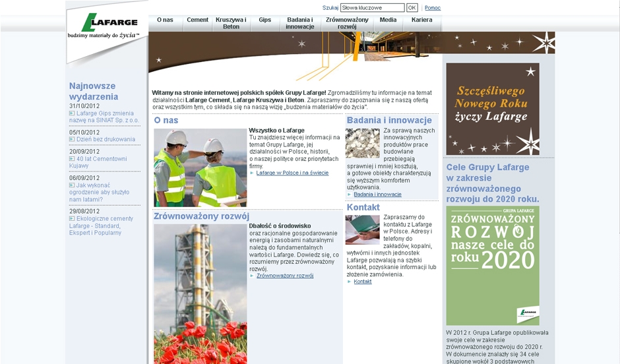The image size is (620, 364).
Task: Click the date 05/10/2012
Action: 84,133
